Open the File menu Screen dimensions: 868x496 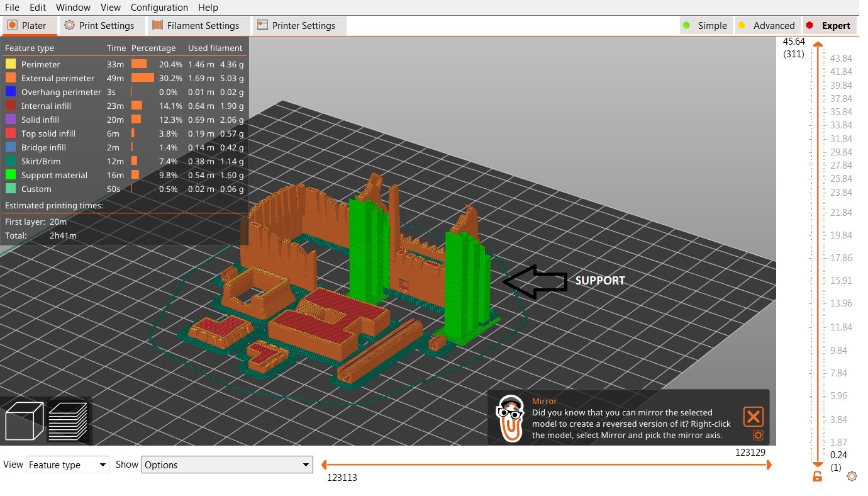[12, 8]
